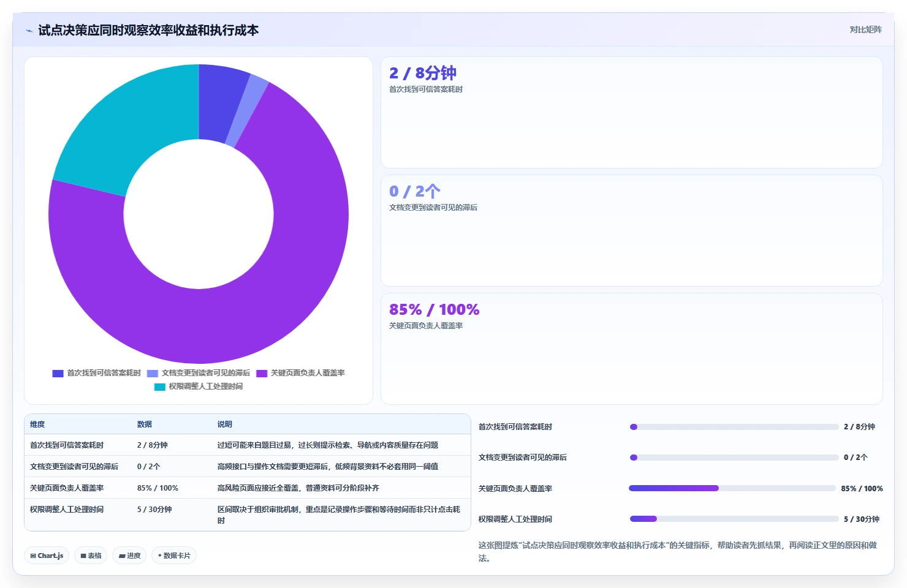Viewport: 907px width, 588px height.
Task: Select table cell 关键页面负责人覆盖率
Action: pyautogui.click(x=67, y=488)
